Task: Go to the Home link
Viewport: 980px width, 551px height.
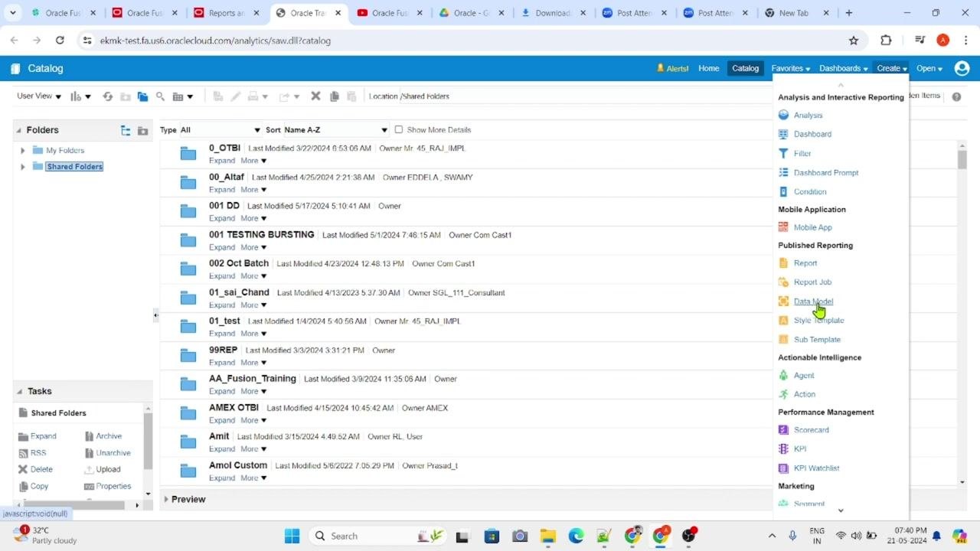Action: 708,68
